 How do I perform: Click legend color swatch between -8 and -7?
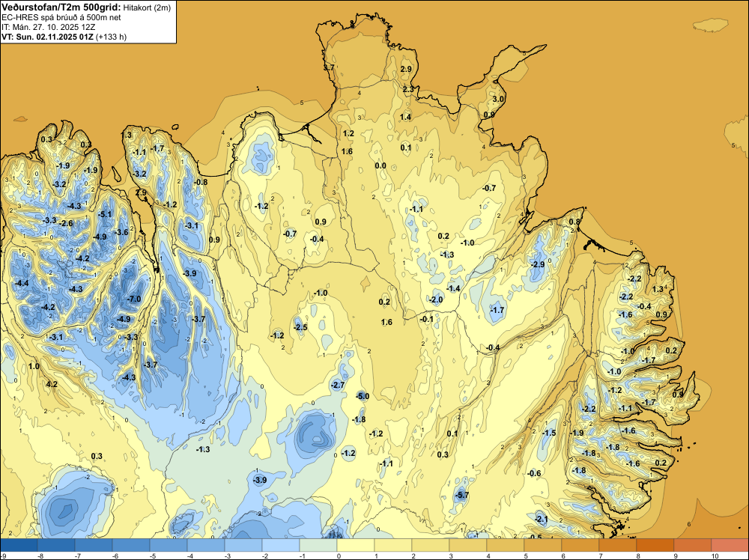pos(56,545)
